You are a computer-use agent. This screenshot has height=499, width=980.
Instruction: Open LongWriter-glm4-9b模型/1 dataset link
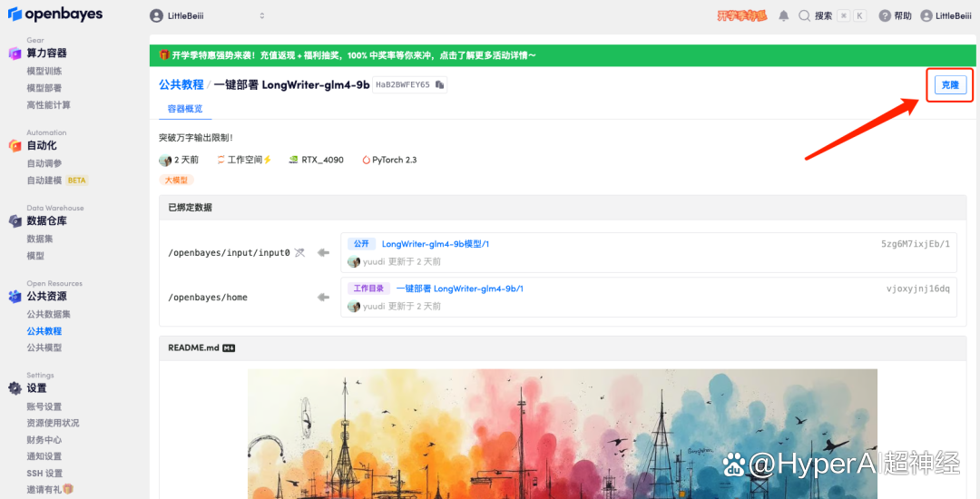pos(435,244)
